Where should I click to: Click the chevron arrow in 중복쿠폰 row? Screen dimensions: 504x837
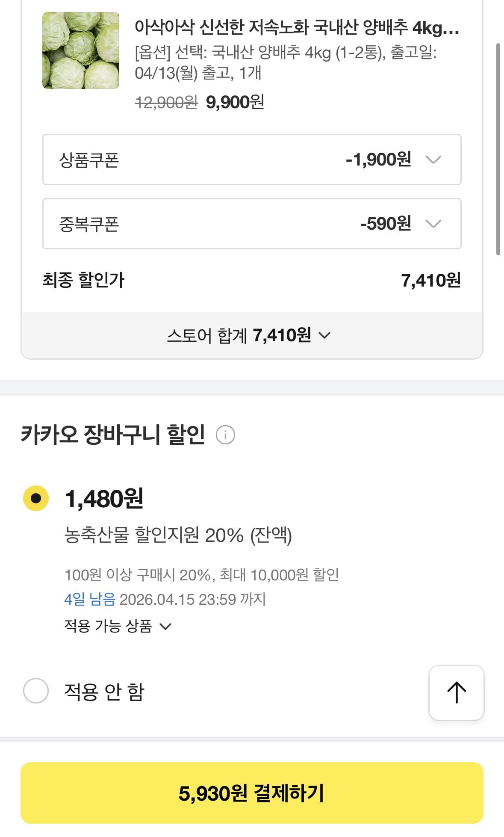click(433, 224)
